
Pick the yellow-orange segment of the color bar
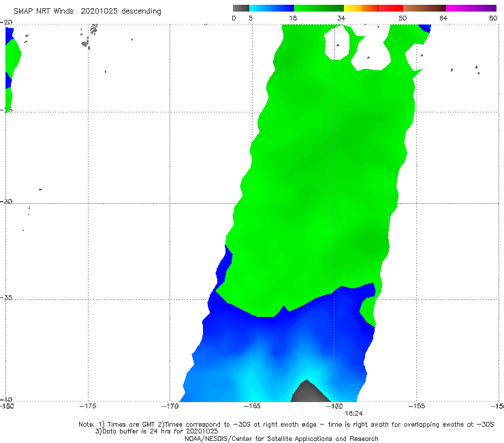click(x=362, y=8)
